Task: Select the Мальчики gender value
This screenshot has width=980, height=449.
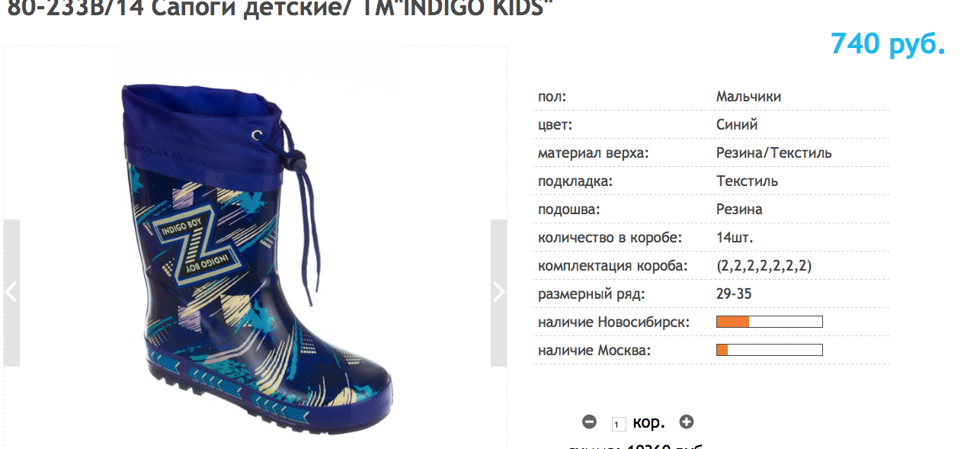Action: click(748, 97)
